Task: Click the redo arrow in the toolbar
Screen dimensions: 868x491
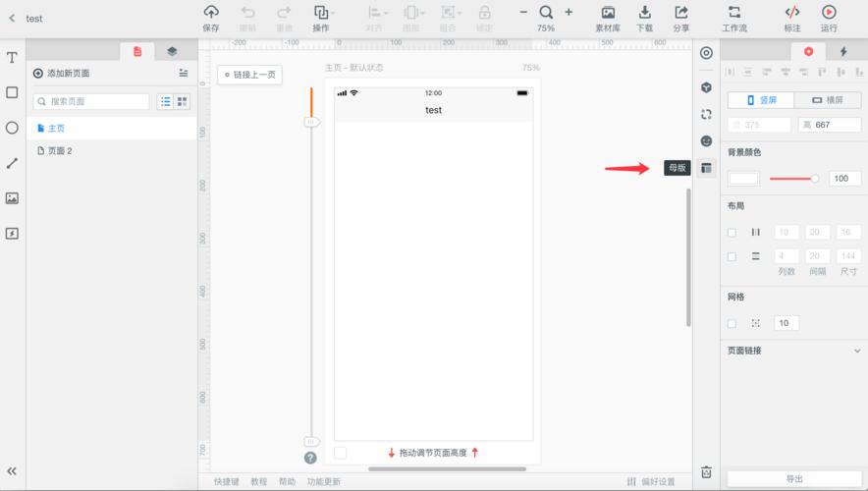Action: pyautogui.click(x=284, y=12)
